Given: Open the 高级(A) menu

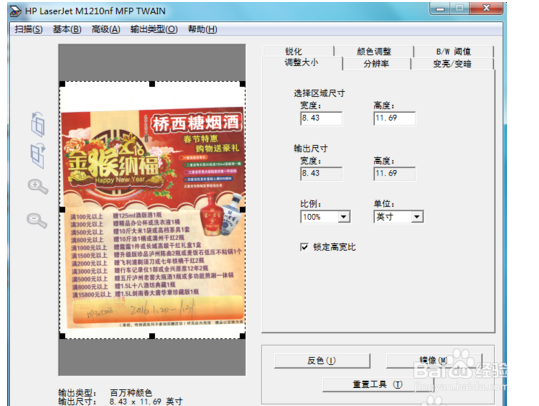Looking at the screenshot, I should 106,30.
